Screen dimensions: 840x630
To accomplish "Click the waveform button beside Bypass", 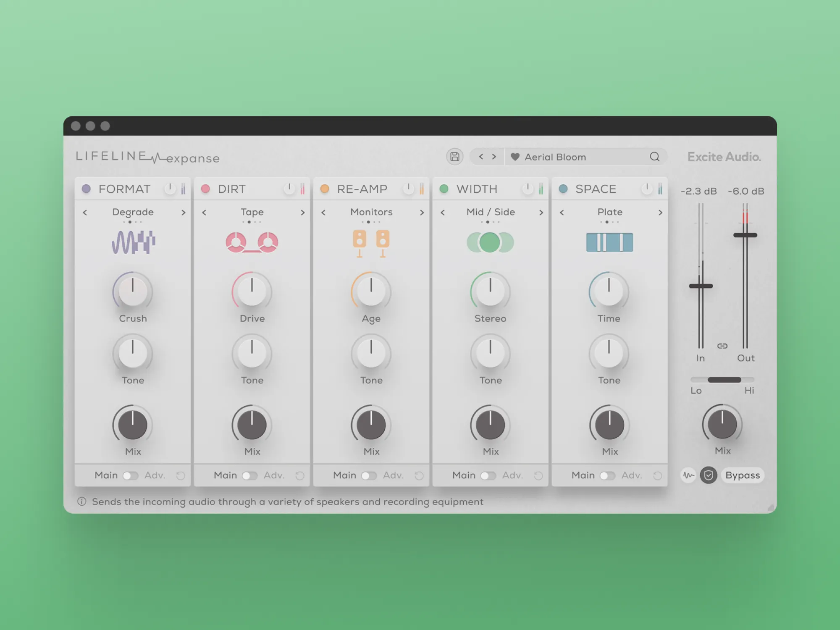I will 688,475.
